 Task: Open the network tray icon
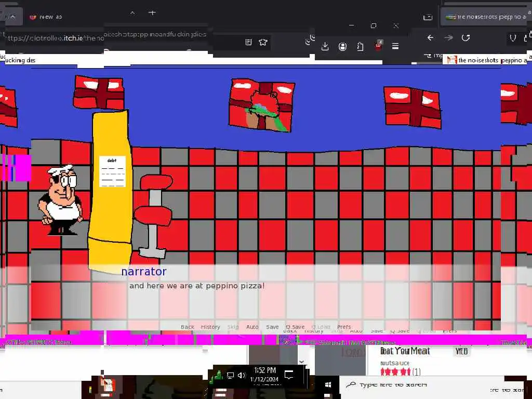pos(230,375)
